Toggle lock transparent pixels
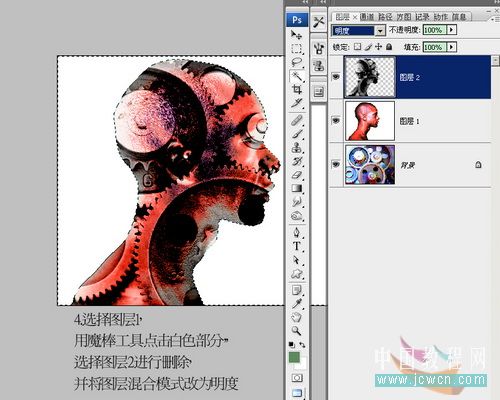This screenshot has width=500, height=400. 357,47
